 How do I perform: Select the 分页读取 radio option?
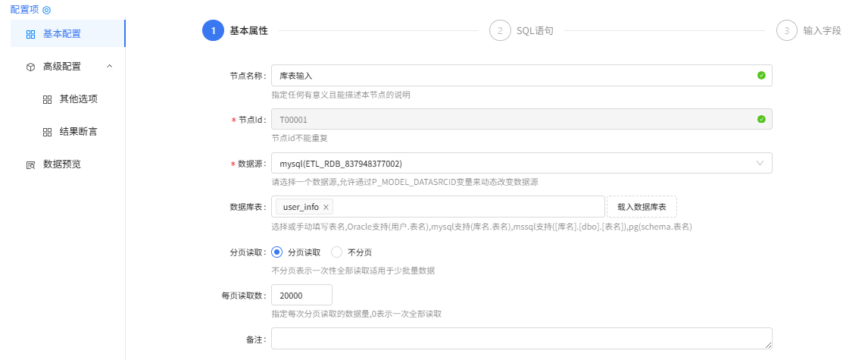(x=278, y=252)
